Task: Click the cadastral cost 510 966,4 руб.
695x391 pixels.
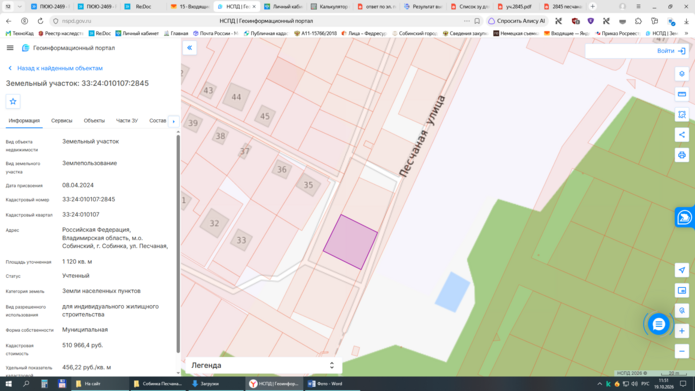Action: click(82, 345)
